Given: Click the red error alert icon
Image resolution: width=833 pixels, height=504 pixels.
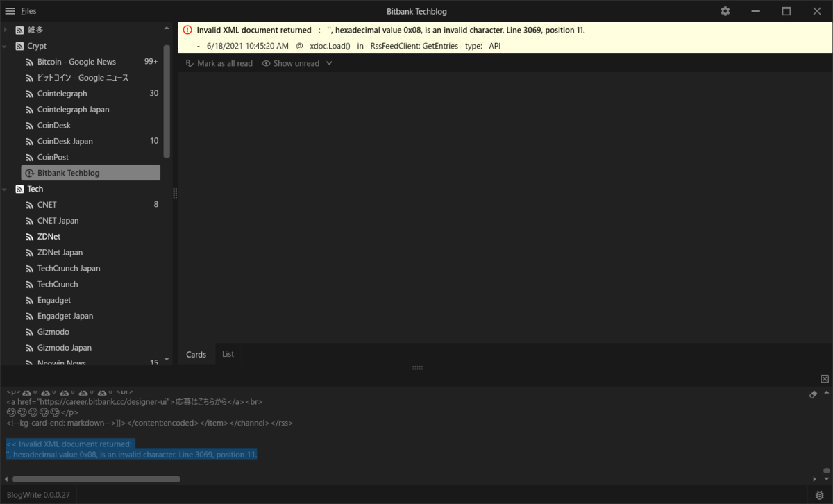Looking at the screenshot, I should tap(187, 30).
